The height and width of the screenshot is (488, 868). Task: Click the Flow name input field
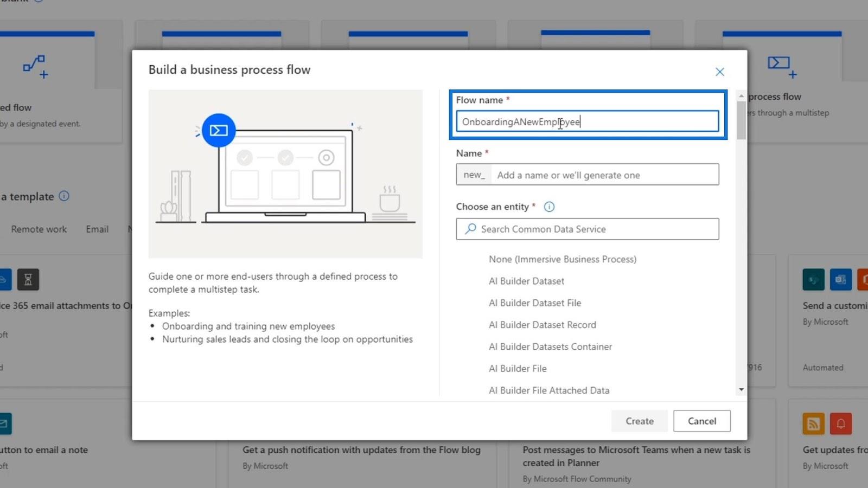588,121
